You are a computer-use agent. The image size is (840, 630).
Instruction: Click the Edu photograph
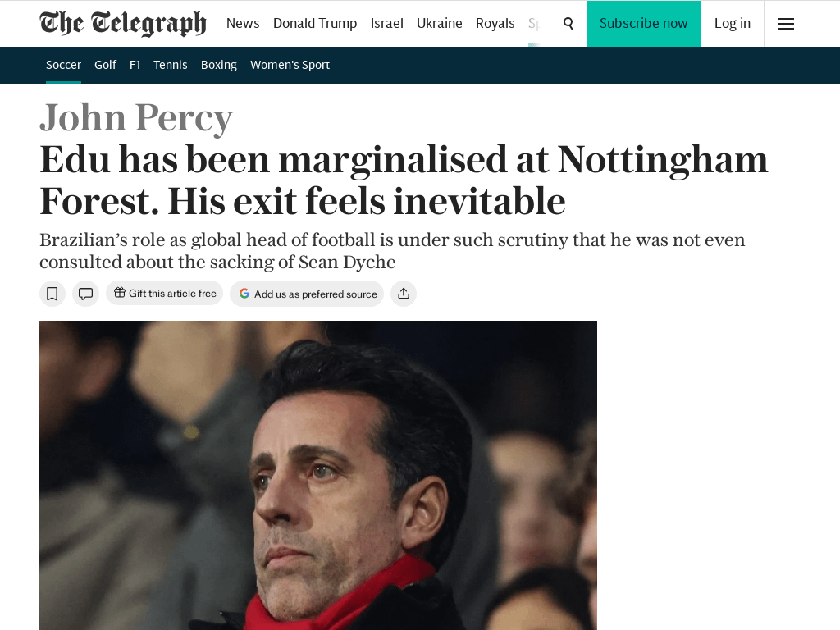tap(318, 476)
